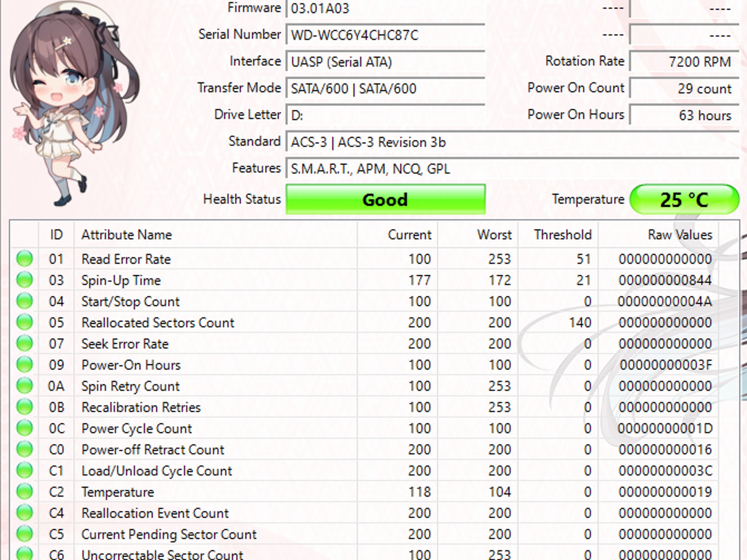Click the status circle for Reallocation Event Count
This screenshot has height=560, width=747.
25,513
